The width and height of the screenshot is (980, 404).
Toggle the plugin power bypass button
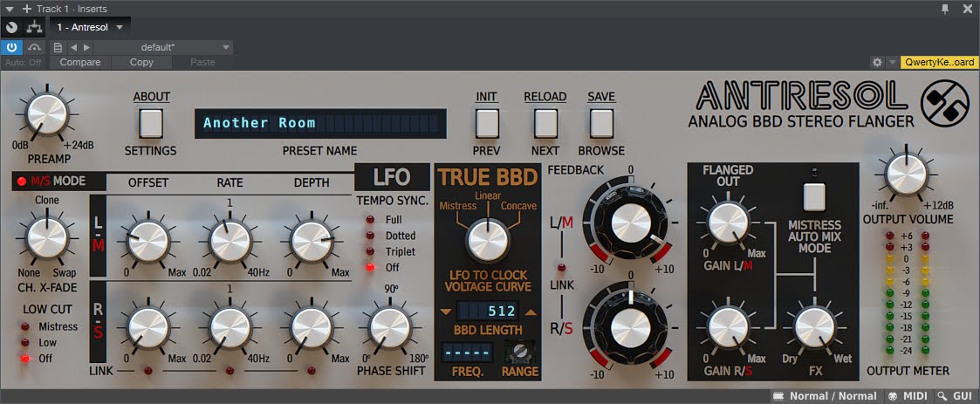click(x=12, y=47)
